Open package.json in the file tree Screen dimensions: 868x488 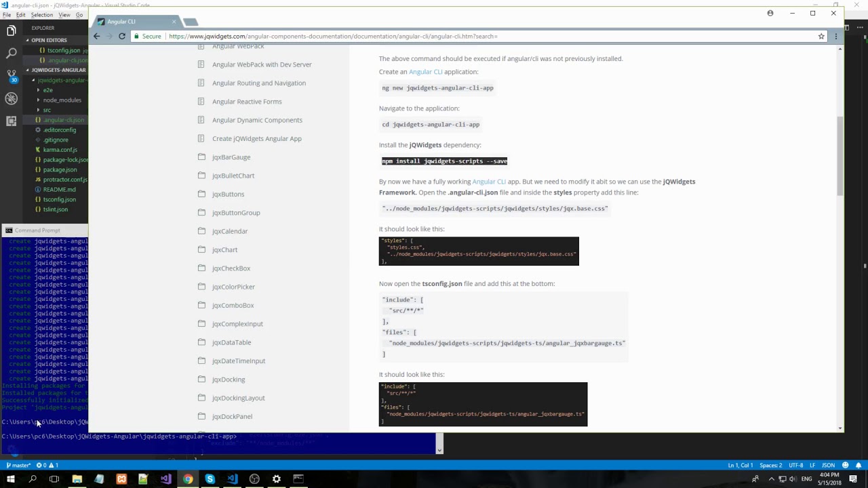tap(60, 169)
